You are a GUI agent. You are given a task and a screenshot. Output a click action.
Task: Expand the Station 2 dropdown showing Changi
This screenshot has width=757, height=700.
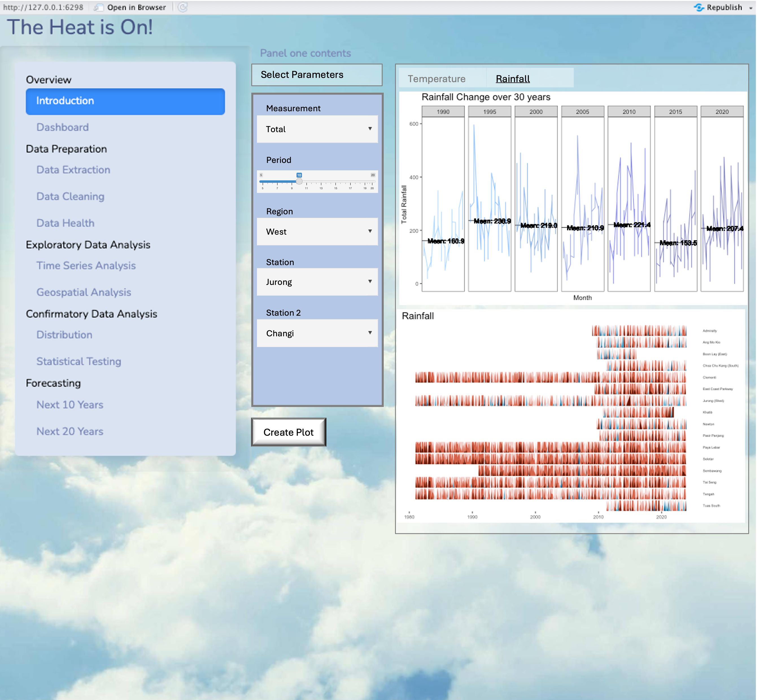(317, 333)
